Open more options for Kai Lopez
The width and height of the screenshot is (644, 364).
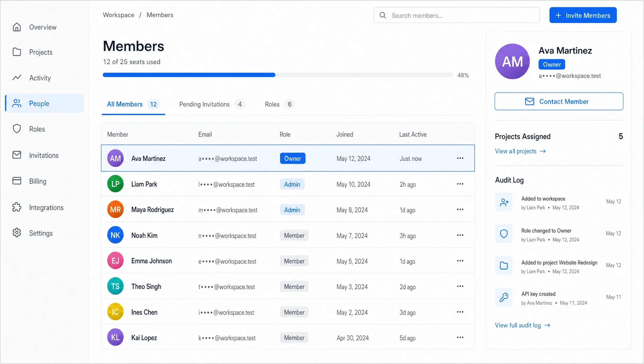(x=460, y=337)
